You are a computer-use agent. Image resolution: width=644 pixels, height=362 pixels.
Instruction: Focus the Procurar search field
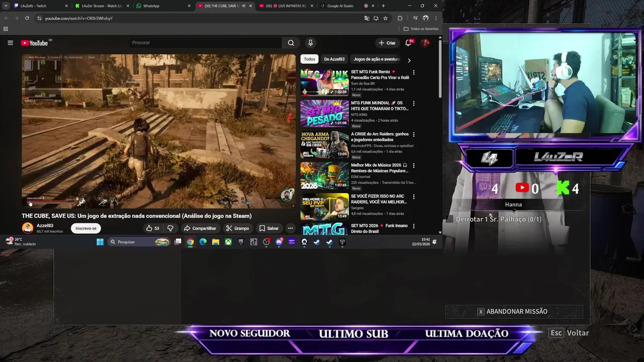coord(205,43)
